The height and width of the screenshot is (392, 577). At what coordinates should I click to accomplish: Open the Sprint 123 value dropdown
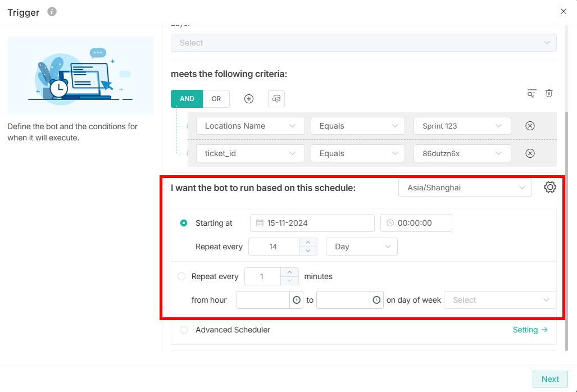click(x=462, y=126)
